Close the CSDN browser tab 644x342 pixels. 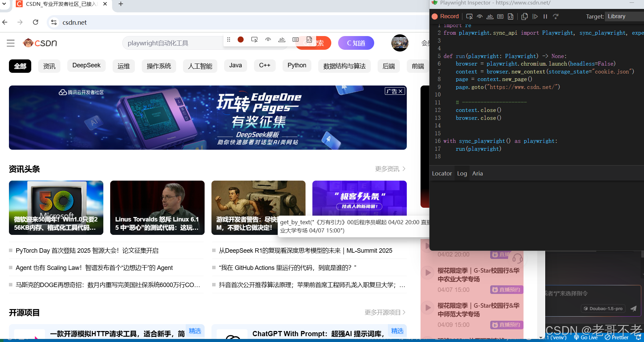(x=105, y=4)
